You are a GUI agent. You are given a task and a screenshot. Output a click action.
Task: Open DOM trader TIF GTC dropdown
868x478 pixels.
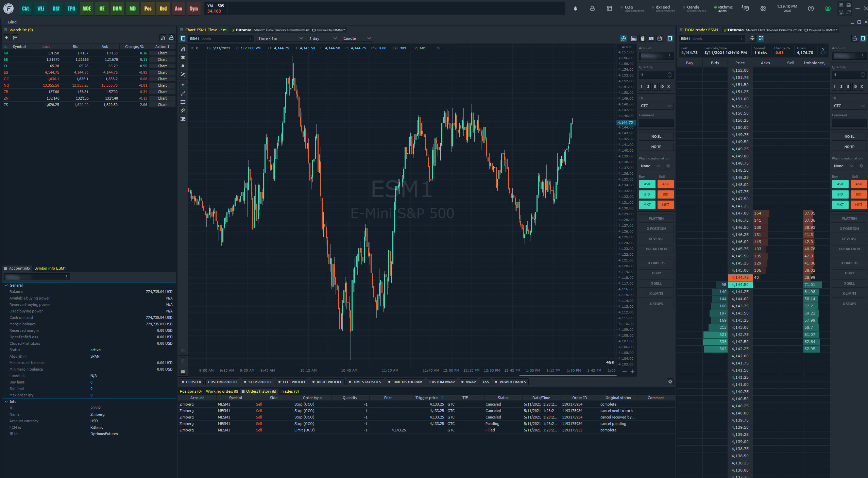[849, 106]
